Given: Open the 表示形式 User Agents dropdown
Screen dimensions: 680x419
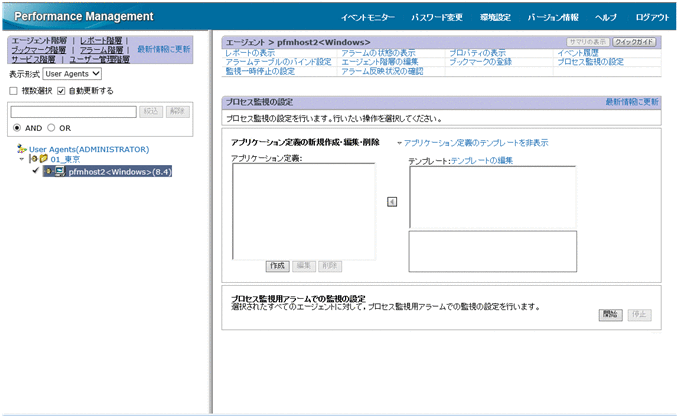Looking at the screenshot, I should [x=72, y=74].
